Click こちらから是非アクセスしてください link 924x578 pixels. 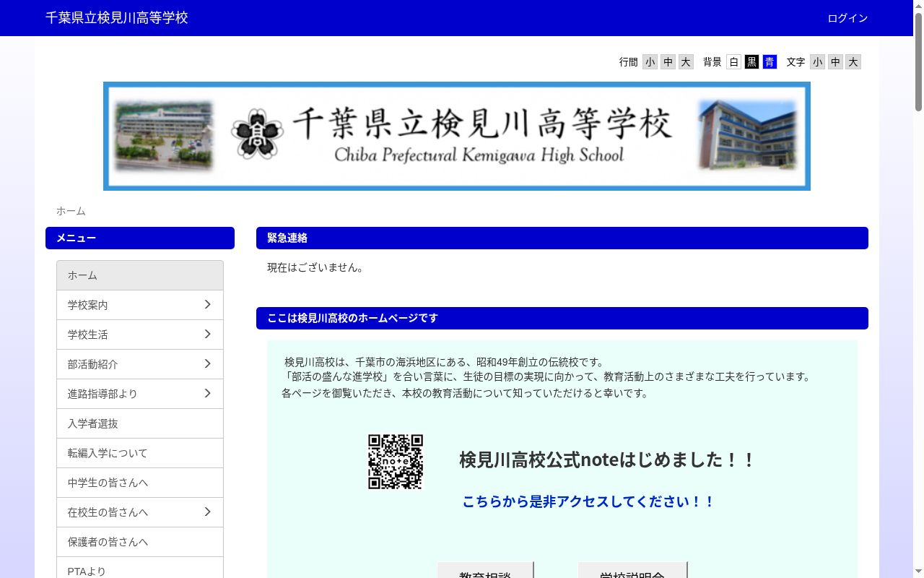(588, 501)
